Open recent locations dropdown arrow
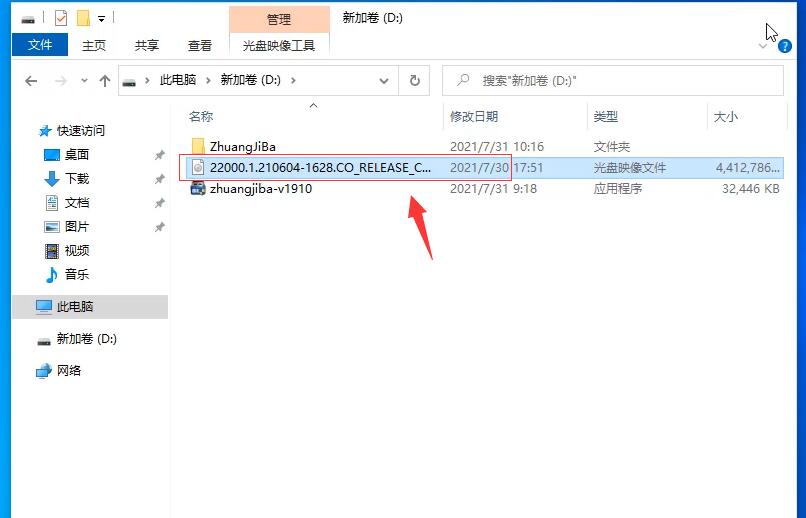 pos(84,81)
